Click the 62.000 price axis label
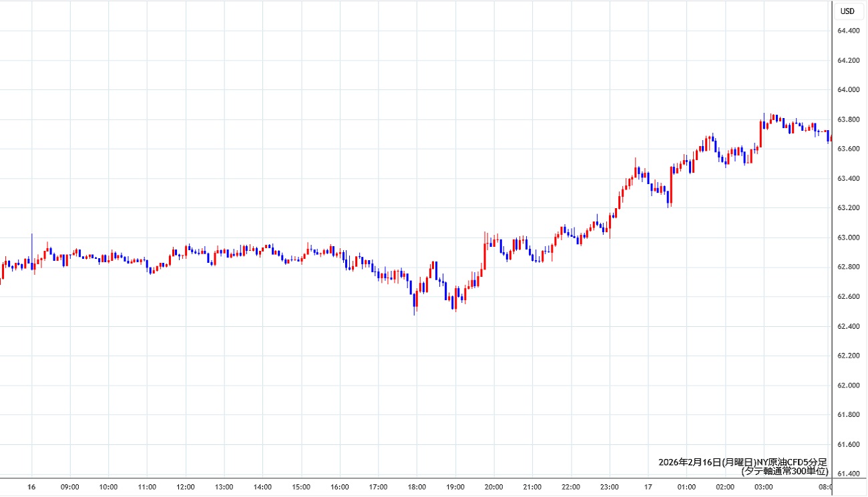This screenshot has width=868, height=497. (848, 386)
